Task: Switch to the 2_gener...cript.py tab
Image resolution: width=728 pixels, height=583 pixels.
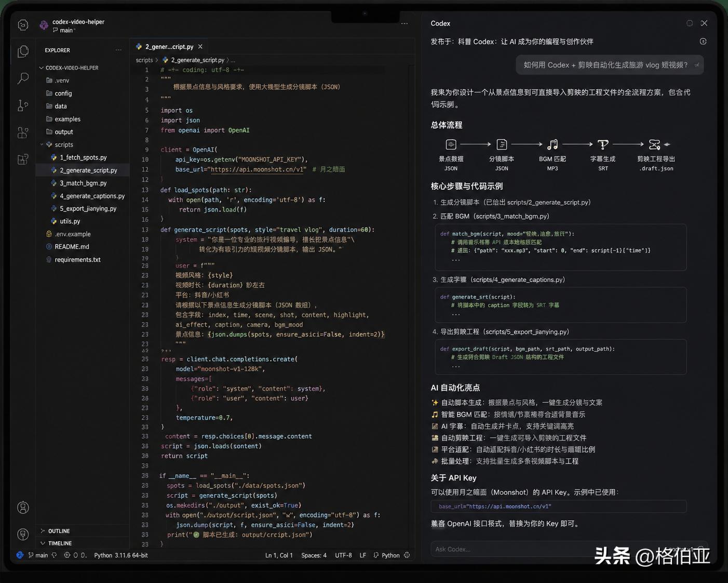Action: [x=169, y=47]
